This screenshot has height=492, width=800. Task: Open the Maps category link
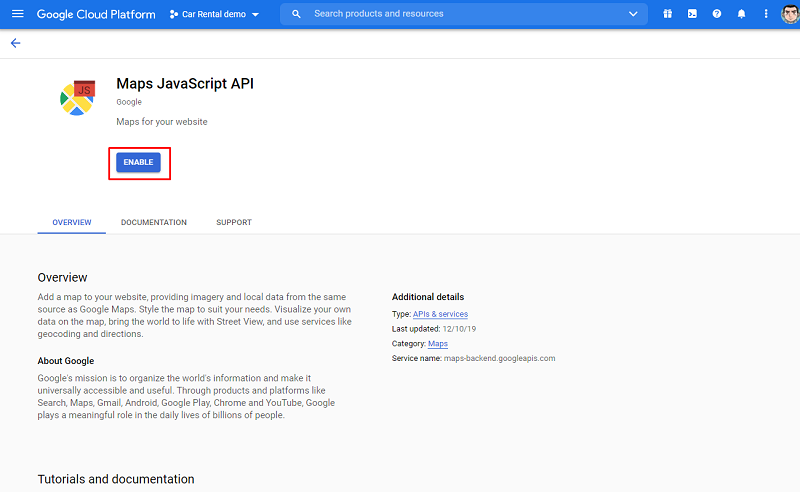[x=438, y=343]
